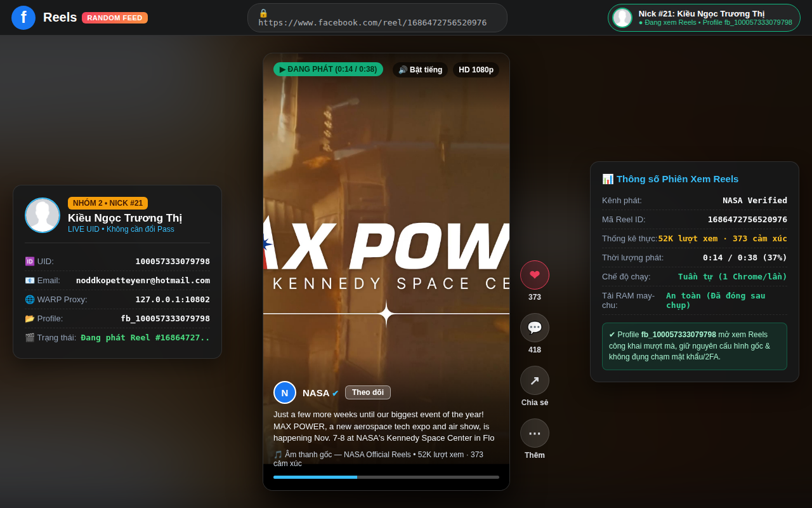Click the 373 reactions count
This screenshot has width=812, height=508.
535,297
